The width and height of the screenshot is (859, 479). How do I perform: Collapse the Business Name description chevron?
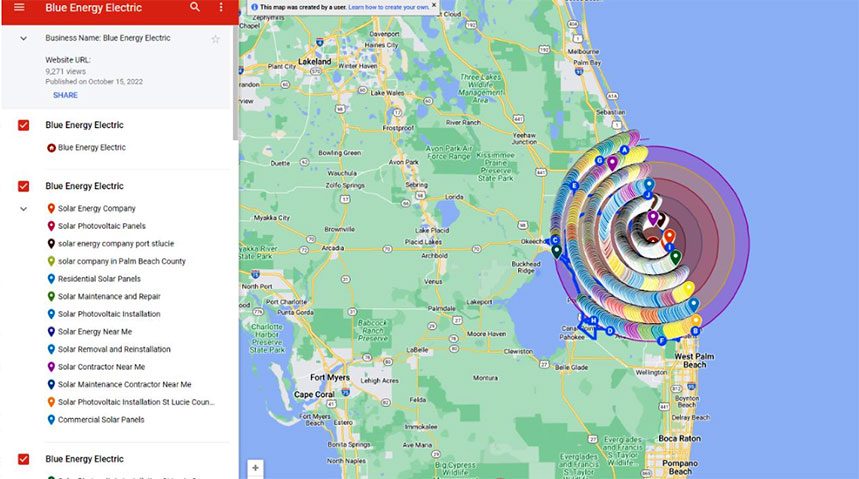pos(24,38)
